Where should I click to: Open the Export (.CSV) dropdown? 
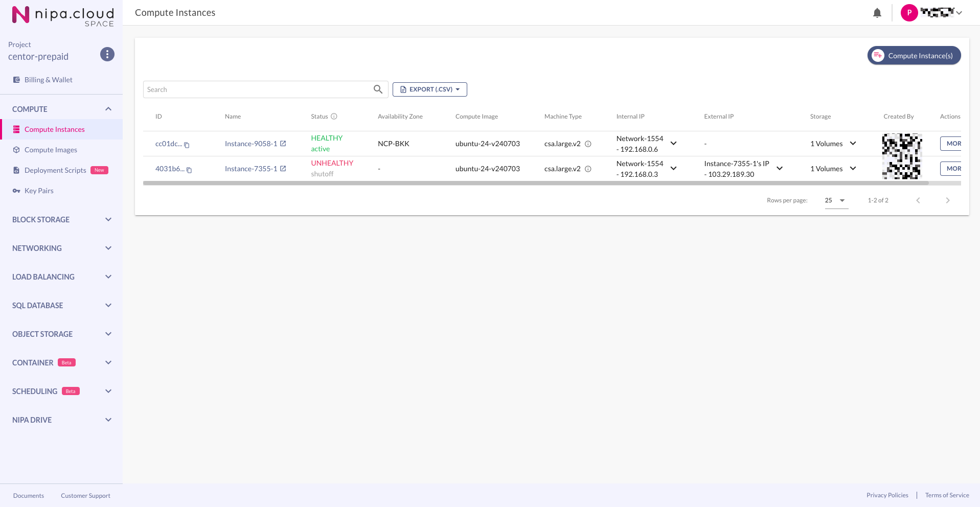tap(430, 89)
